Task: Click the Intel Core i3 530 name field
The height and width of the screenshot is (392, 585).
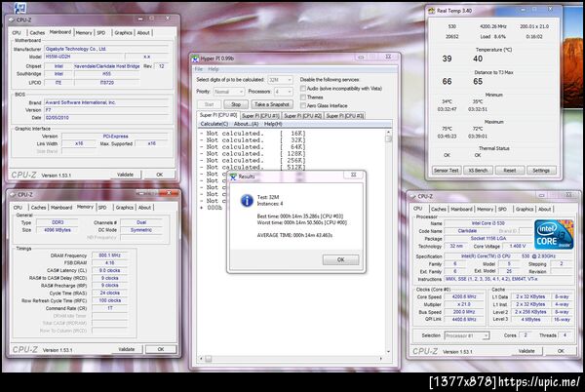Action: [488, 223]
